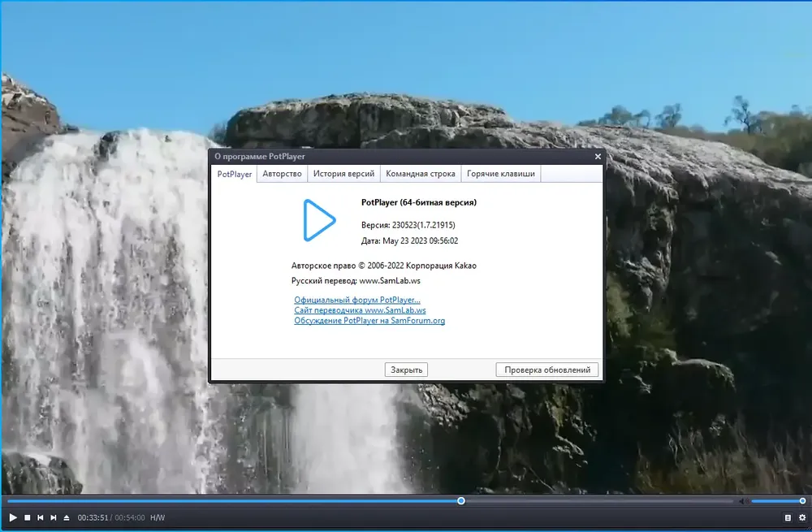Image resolution: width=812 pixels, height=532 pixels.
Task: Open a file with the eject icon
Action: click(x=67, y=517)
